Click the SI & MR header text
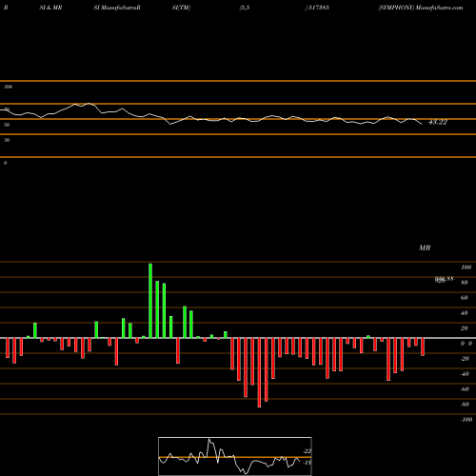 point(50,8)
